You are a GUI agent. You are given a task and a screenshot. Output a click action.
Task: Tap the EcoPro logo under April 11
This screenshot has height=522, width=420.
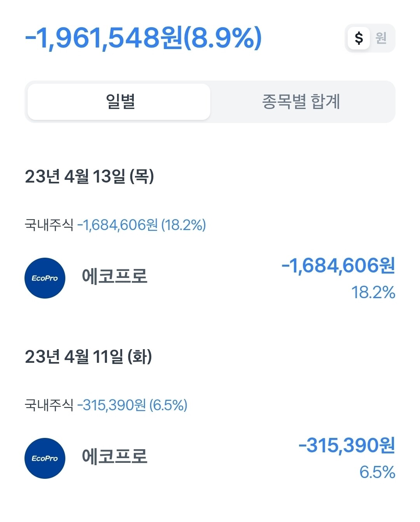[45, 458]
